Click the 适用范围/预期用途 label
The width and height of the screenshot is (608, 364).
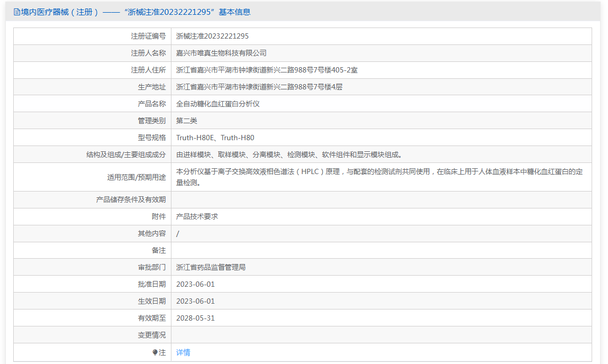(137, 177)
